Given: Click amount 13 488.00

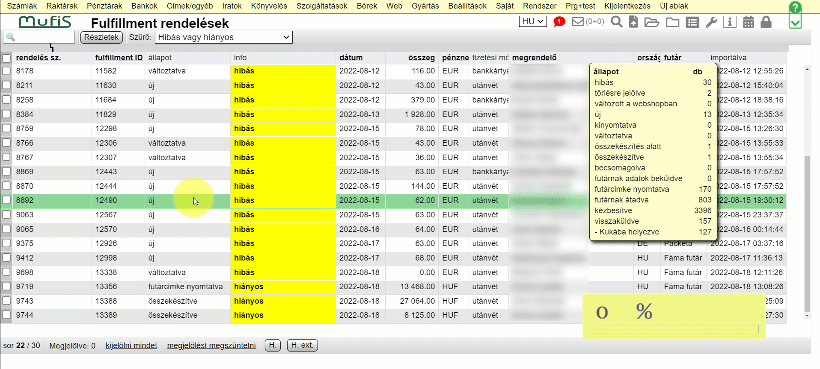Looking at the screenshot, I should click(416, 286).
